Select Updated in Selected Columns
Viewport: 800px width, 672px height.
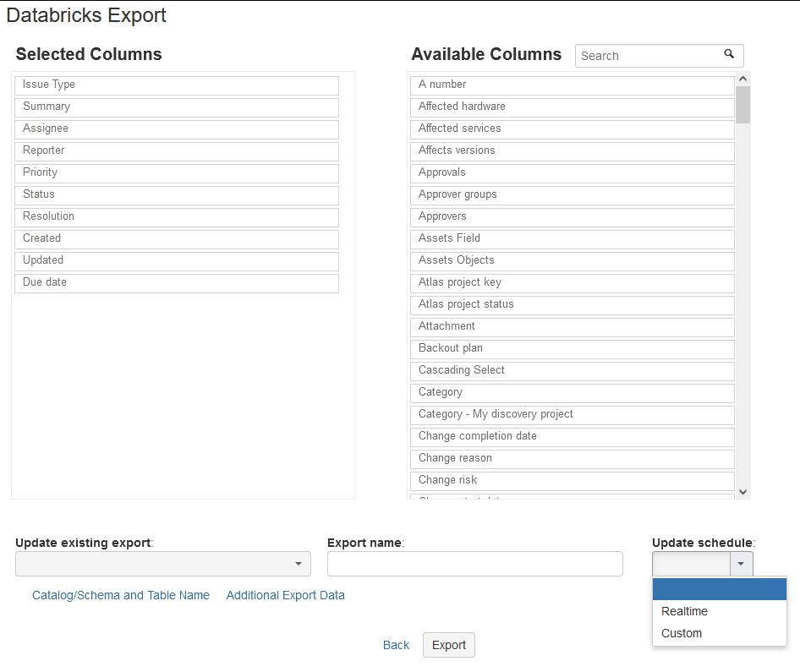click(x=177, y=261)
